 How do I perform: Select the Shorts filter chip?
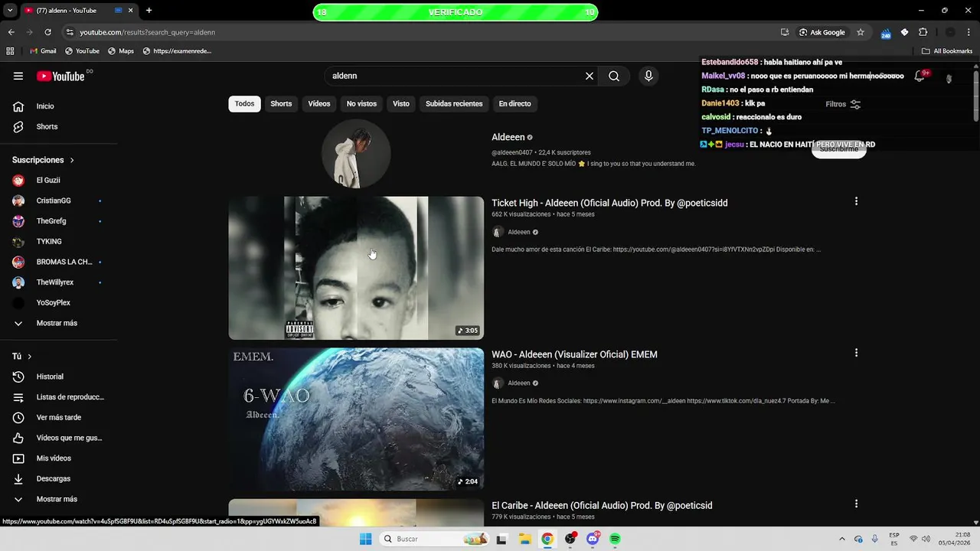[281, 104]
